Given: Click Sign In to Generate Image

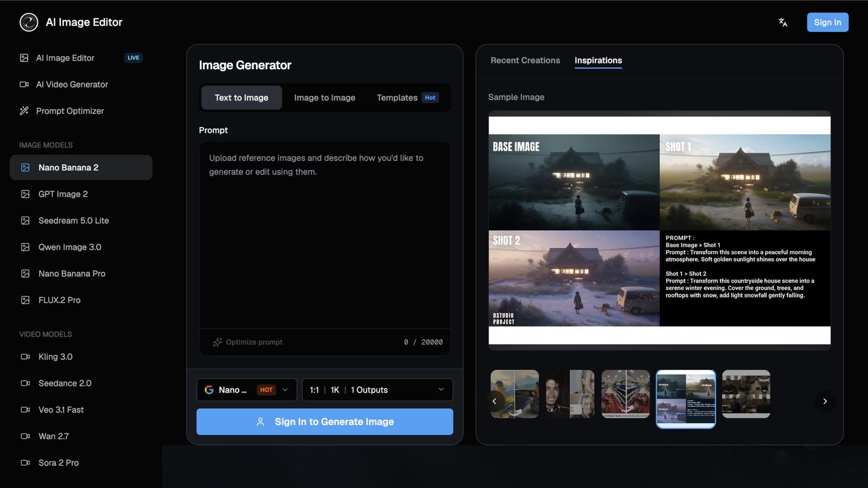Looking at the screenshot, I should [324, 422].
